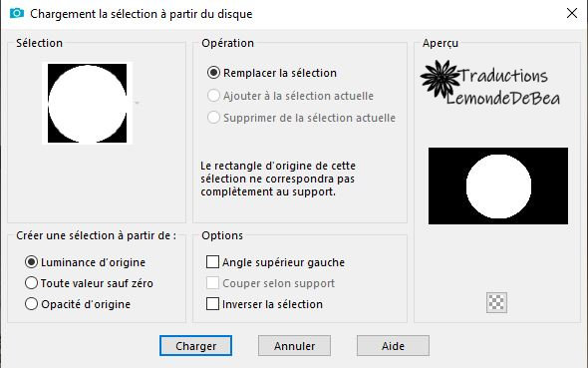This screenshot has height=368, width=588.
Task: Open the selection thumbnail dropdown arrow
Action: pyautogui.click(x=138, y=103)
